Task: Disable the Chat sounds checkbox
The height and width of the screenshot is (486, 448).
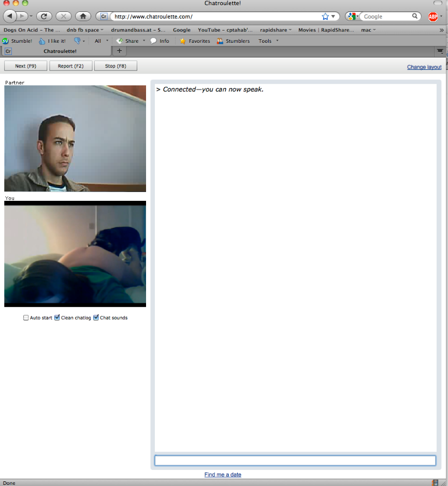Action: pyautogui.click(x=96, y=318)
